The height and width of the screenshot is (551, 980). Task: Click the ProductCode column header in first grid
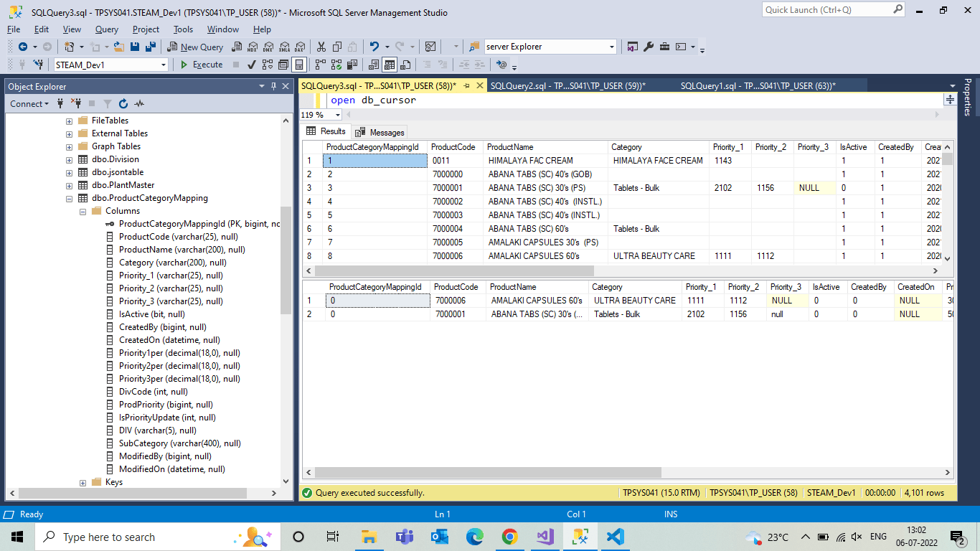tap(455, 147)
